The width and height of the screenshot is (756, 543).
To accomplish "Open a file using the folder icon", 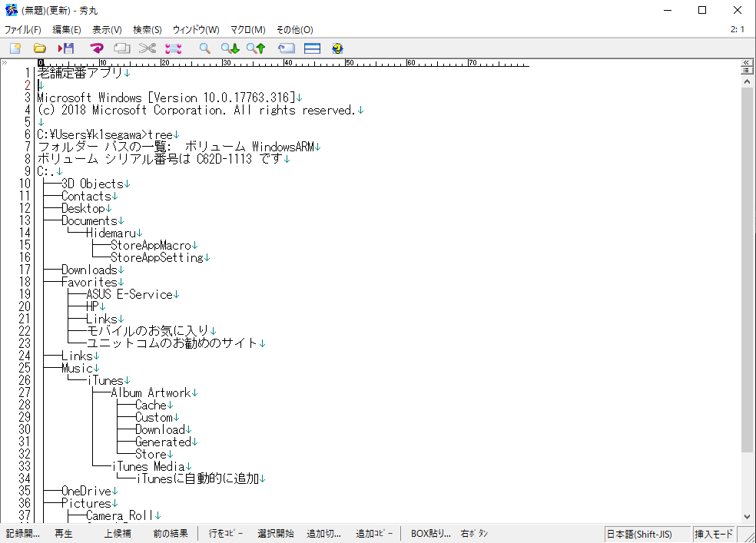I will point(39,48).
